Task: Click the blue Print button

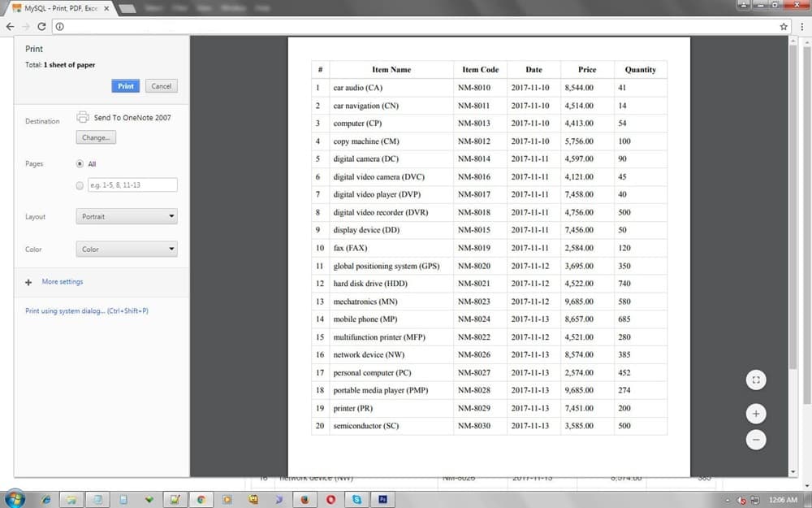Action: [x=126, y=86]
